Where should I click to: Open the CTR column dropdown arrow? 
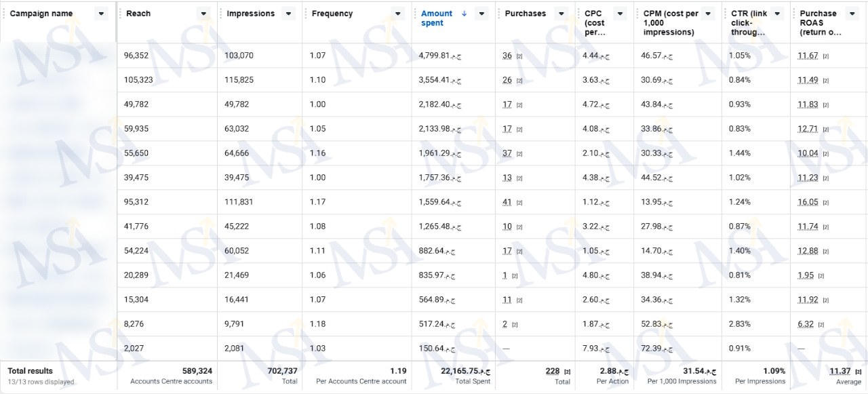pyautogui.click(x=776, y=14)
